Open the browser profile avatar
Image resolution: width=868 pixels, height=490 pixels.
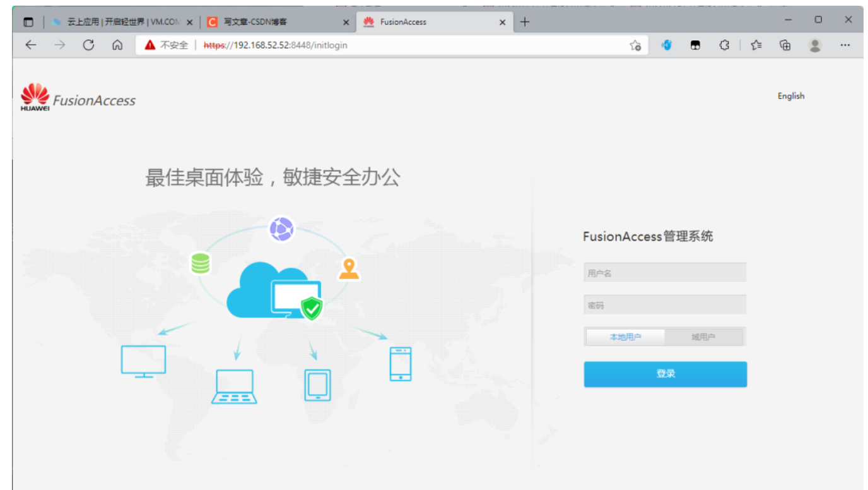[x=815, y=45]
